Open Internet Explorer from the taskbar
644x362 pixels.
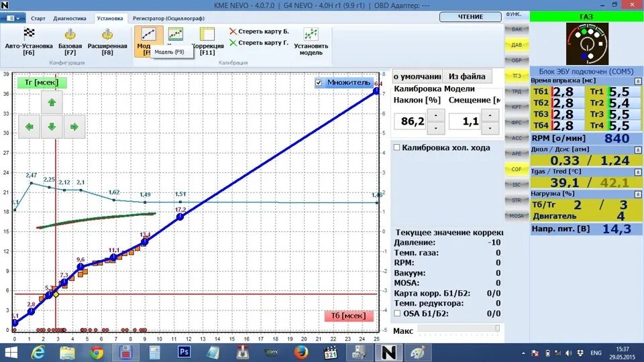click(x=38, y=353)
